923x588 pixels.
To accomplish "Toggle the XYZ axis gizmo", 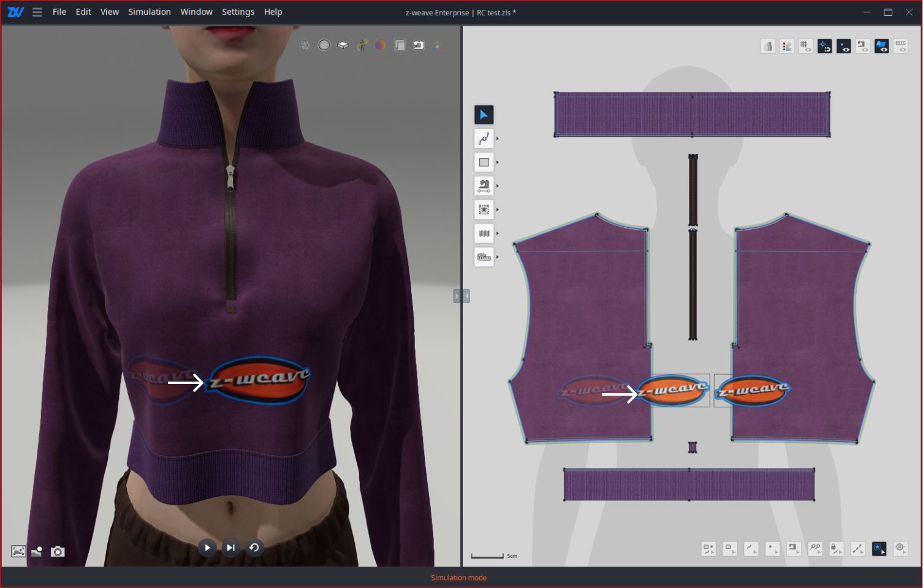I will (438, 45).
